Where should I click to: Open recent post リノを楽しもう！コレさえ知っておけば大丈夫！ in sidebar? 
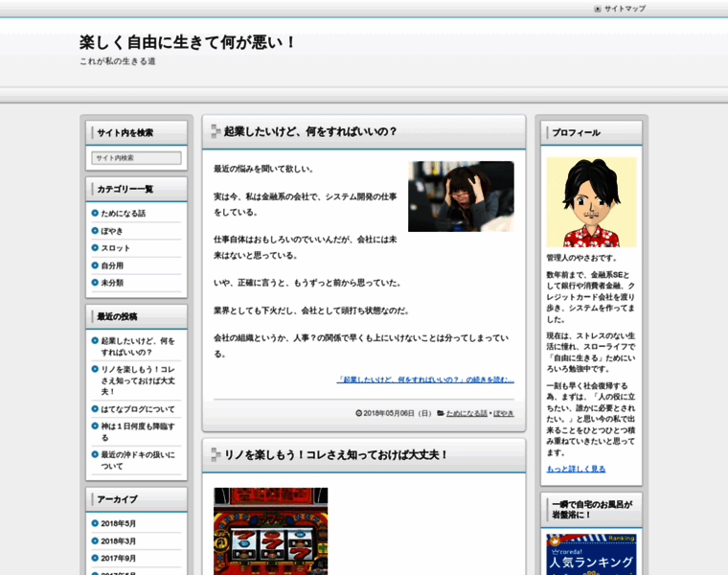[x=138, y=380]
